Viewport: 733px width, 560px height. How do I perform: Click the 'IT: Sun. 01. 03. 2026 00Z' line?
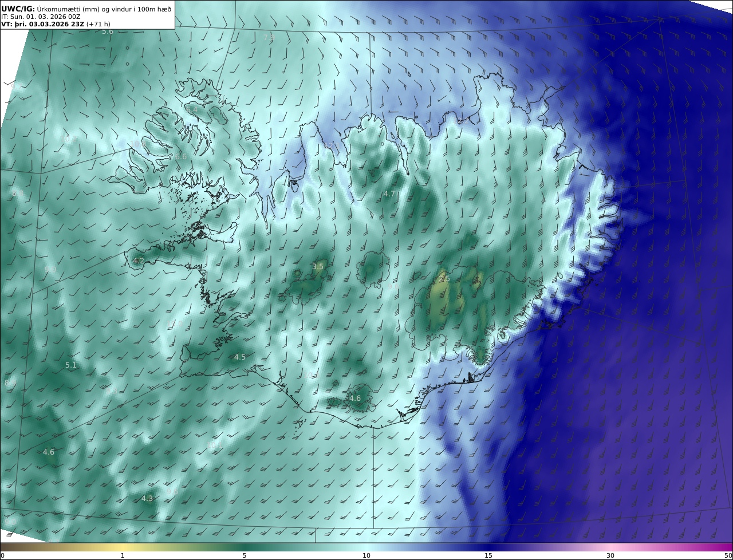(41, 17)
